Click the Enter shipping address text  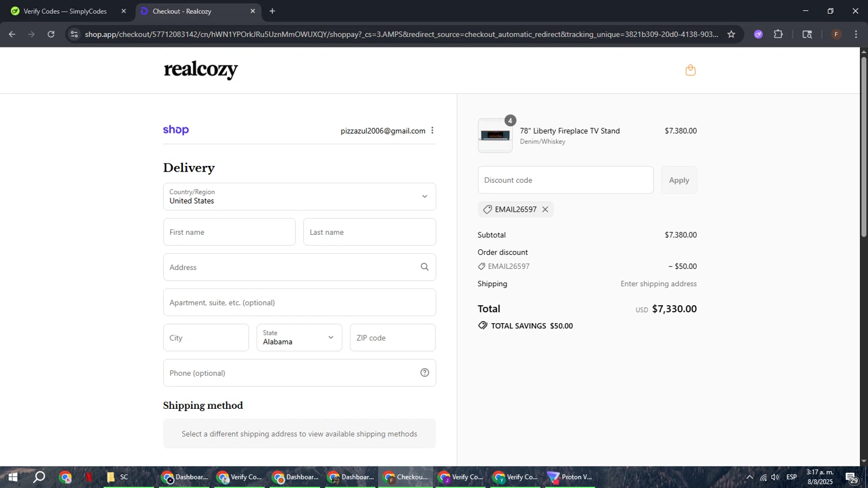coord(659,283)
